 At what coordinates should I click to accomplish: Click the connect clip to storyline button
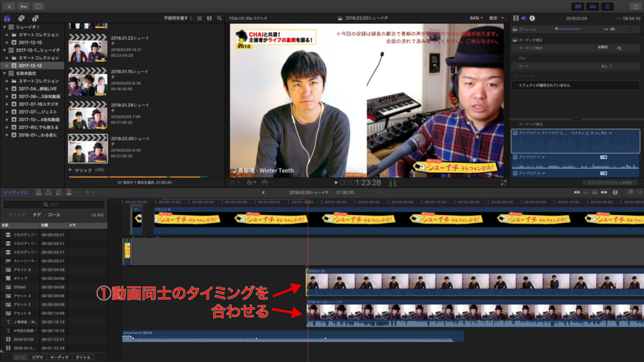(x=38, y=192)
